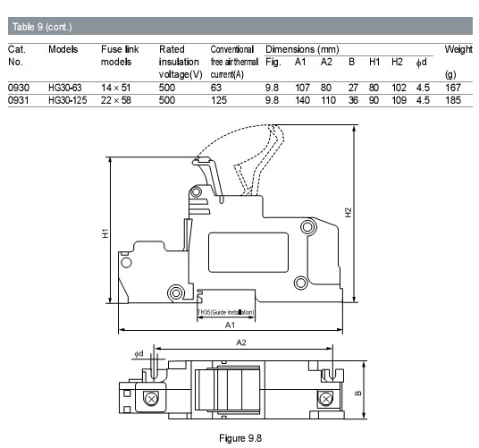Image resolution: width=479 pixels, height=448 pixels.
Task: Click model 'HG30-125' cell
Action: click(x=68, y=100)
